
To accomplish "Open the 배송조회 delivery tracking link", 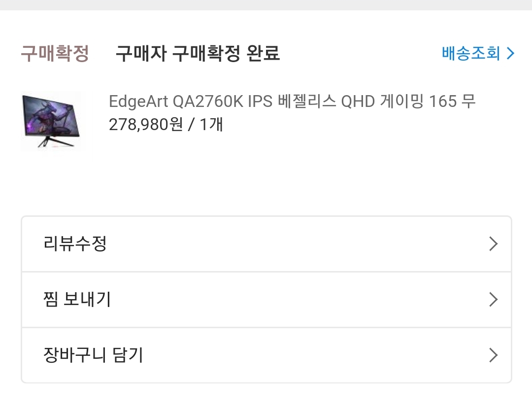I will click(x=471, y=53).
